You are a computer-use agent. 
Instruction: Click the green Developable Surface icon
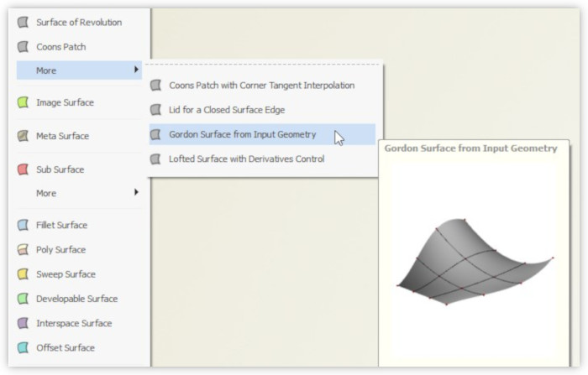tap(23, 299)
